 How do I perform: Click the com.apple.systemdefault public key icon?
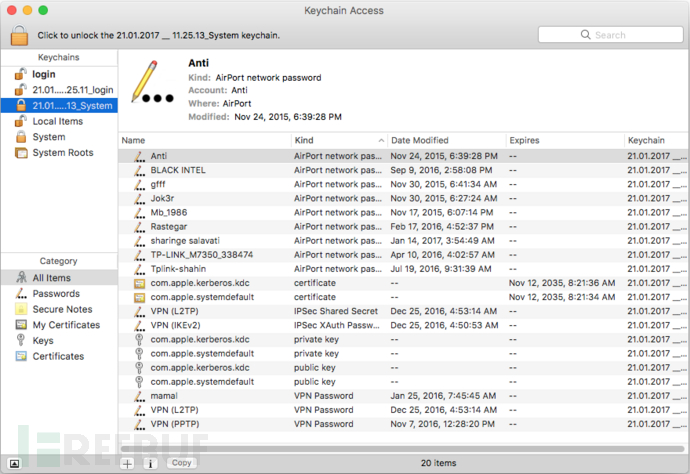coord(139,382)
